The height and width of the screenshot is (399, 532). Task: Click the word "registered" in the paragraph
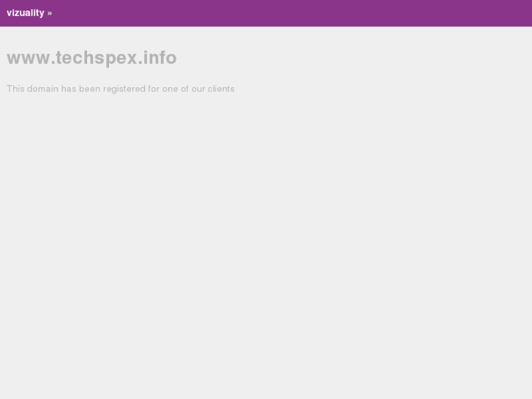(x=124, y=89)
